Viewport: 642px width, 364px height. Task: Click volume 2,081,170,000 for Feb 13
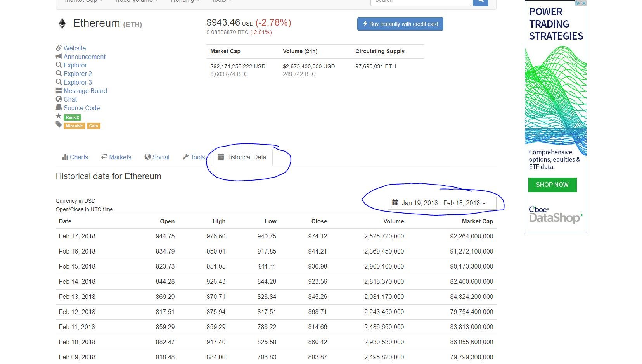click(x=384, y=297)
